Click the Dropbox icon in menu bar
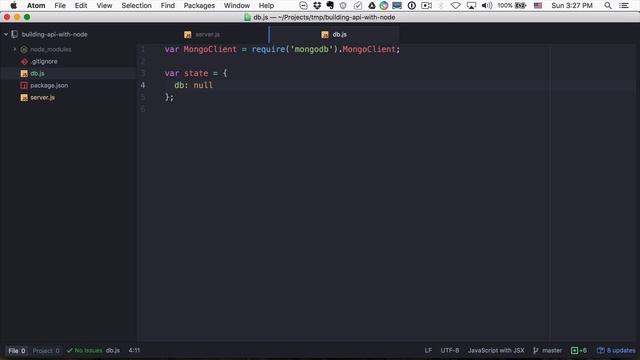Image resolution: width=640 pixels, height=360 pixels. pos(317,6)
